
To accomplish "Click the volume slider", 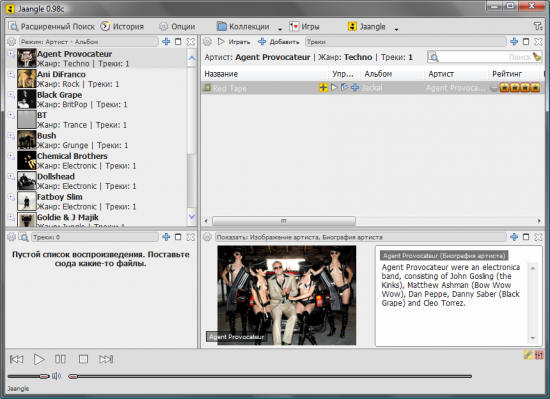I will point(28,376).
